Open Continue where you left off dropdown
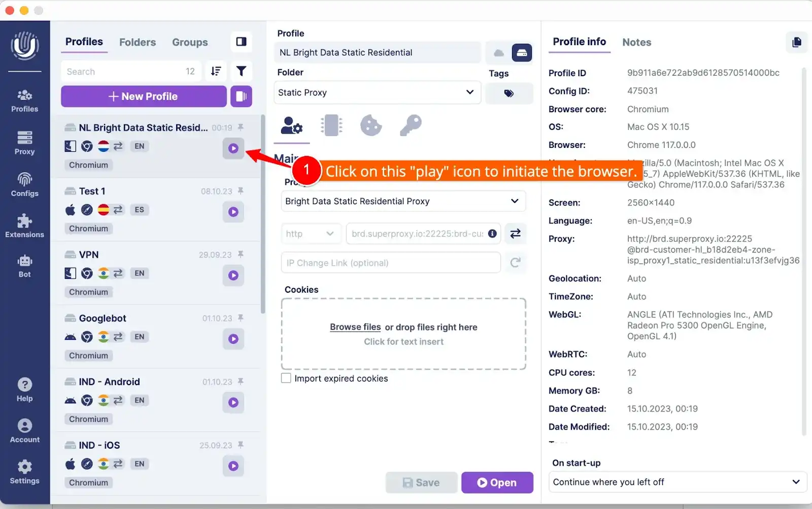Image resolution: width=812 pixels, height=509 pixels. click(678, 482)
